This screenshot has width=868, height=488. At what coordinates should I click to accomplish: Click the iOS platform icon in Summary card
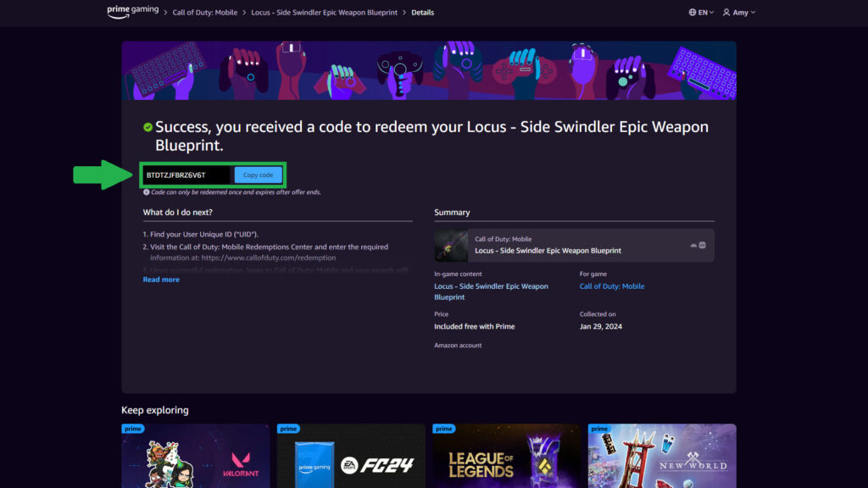[x=703, y=245]
